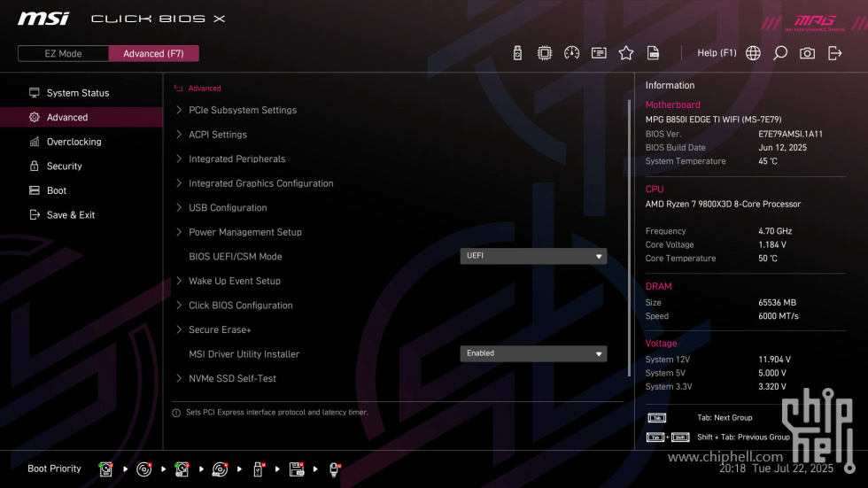The height and width of the screenshot is (488, 868).
Task: Open the speedometer gauge toolbar icon
Action: pyautogui.click(x=571, y=53)
